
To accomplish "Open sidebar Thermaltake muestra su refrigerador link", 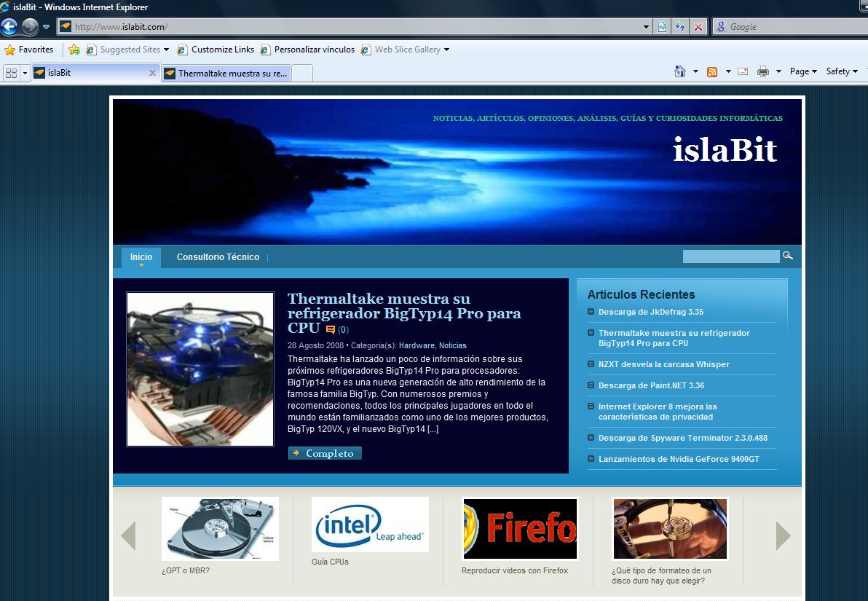I will (x=674, y=338).
